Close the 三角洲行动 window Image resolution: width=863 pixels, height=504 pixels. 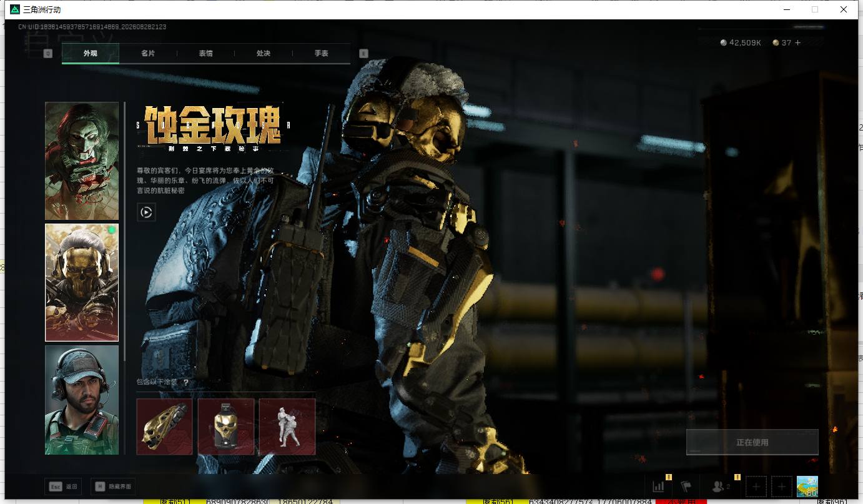click(x=843, y=9)
